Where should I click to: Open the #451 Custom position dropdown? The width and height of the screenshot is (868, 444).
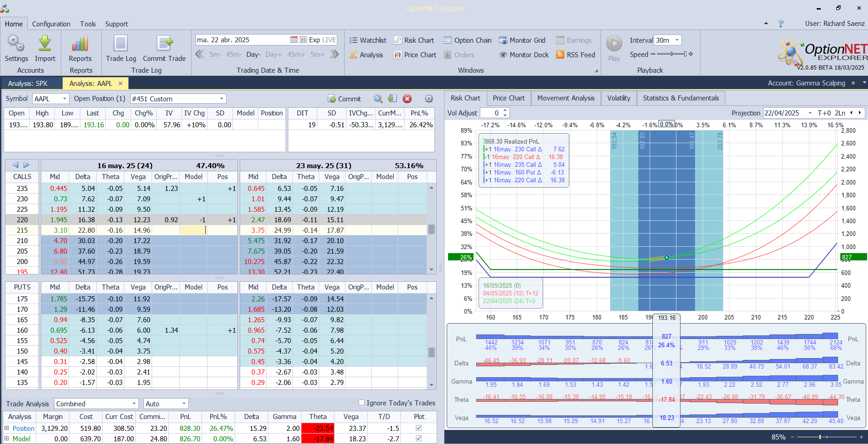click(x=222, y=99)
